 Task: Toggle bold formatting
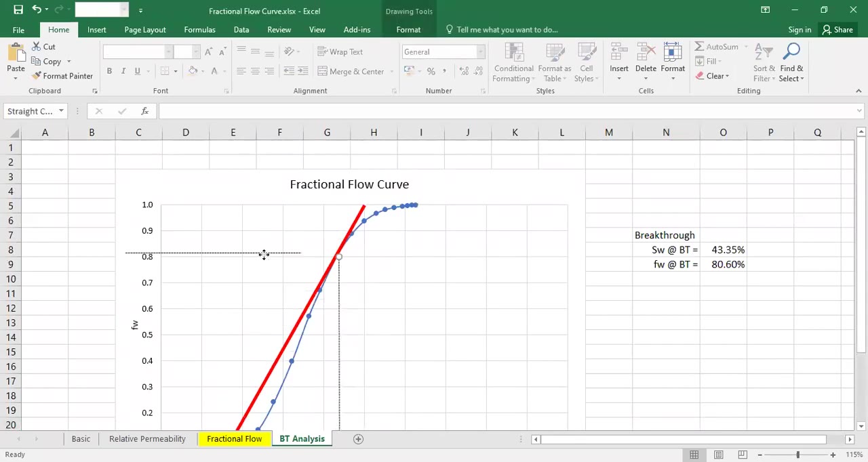tap(109, 70)
